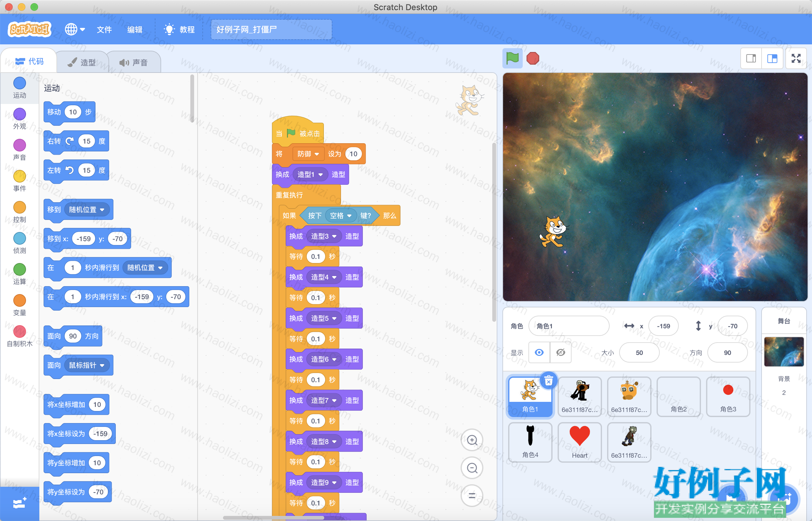Delete 角色1 using trash icon
The height and width of the screenshot is (521, 812).
(548, 381)
